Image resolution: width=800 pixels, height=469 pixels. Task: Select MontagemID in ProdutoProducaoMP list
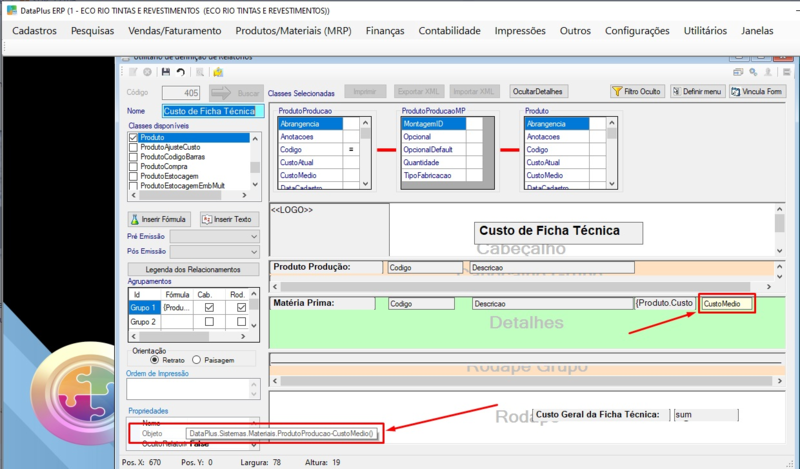point(433,124)
